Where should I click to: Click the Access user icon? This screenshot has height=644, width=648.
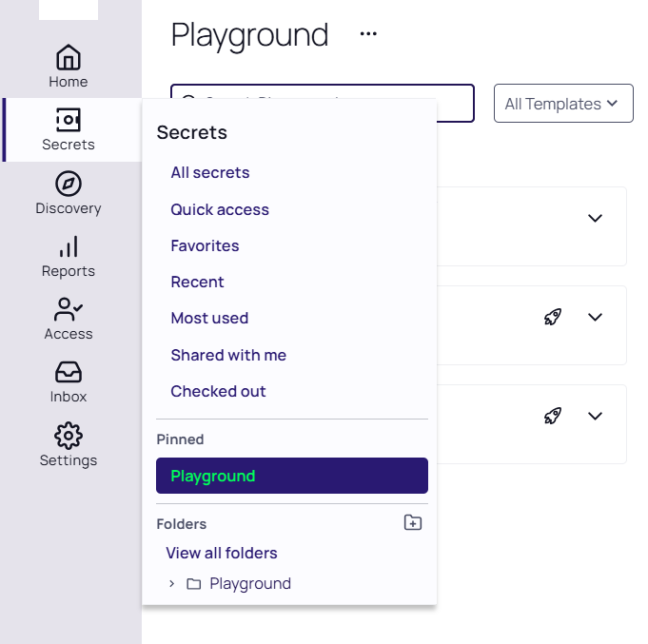[69, 310]
